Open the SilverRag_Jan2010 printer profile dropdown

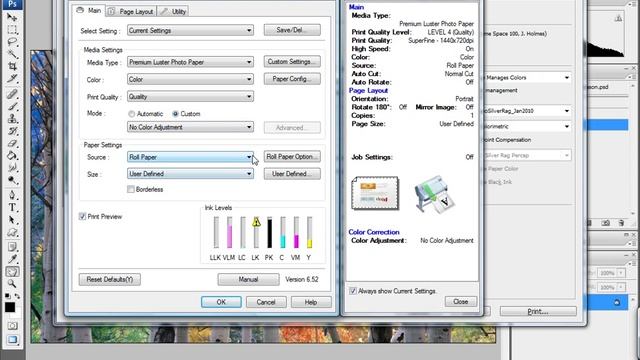[x=527, y=111]
